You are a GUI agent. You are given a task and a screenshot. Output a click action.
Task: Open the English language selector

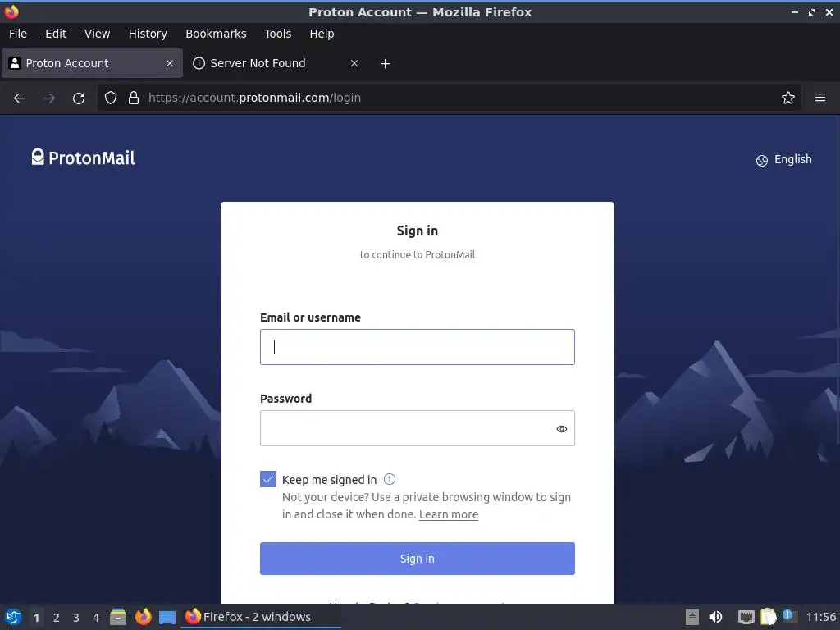[783, 160]
